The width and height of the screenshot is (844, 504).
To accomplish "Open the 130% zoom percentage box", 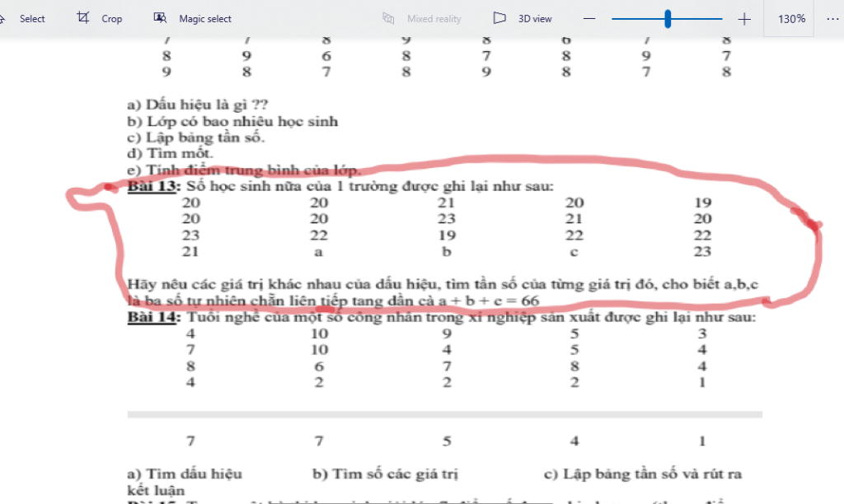I will (789, 18).
